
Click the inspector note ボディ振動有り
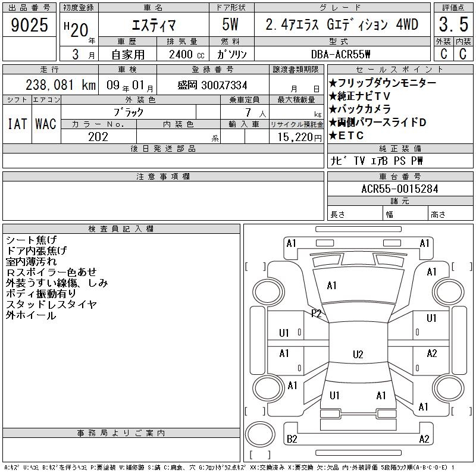coord(40,294)
